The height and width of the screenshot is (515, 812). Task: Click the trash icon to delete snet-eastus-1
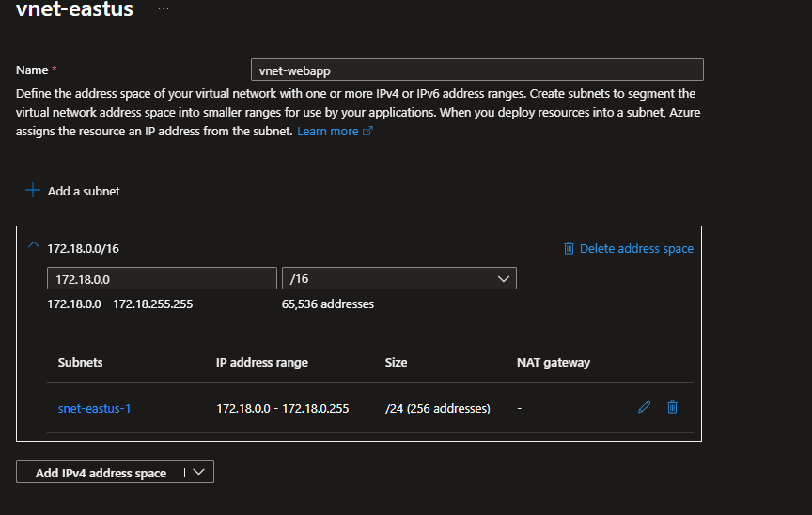click(x=672, y=408)
